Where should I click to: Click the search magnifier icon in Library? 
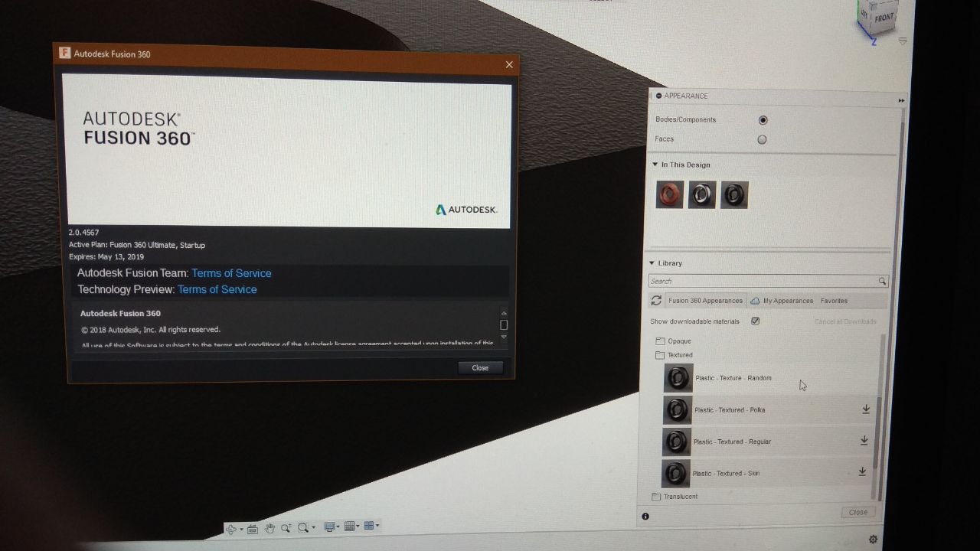point(882,282)
